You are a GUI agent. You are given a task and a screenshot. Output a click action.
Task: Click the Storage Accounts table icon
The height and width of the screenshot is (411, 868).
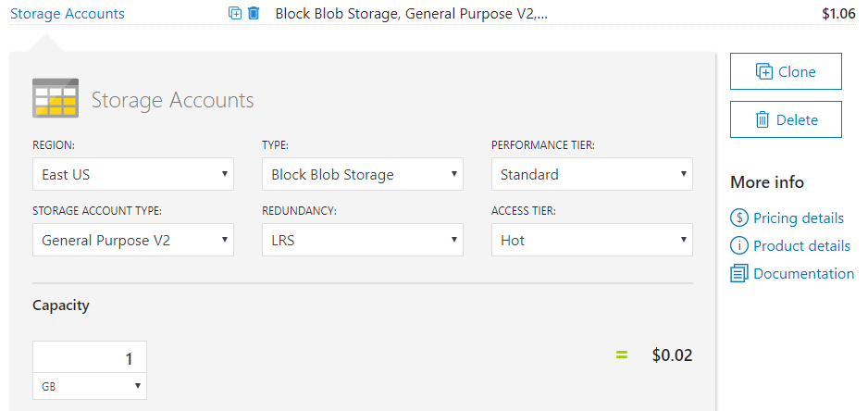pos(56,98)
